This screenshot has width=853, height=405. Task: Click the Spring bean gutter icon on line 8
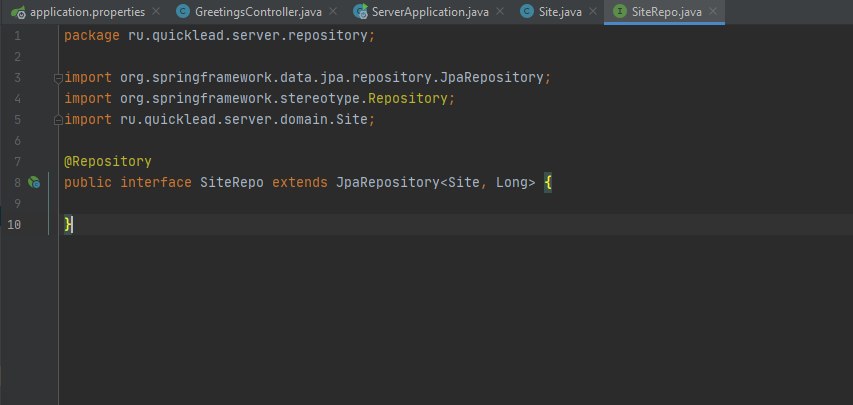(34, 183)
